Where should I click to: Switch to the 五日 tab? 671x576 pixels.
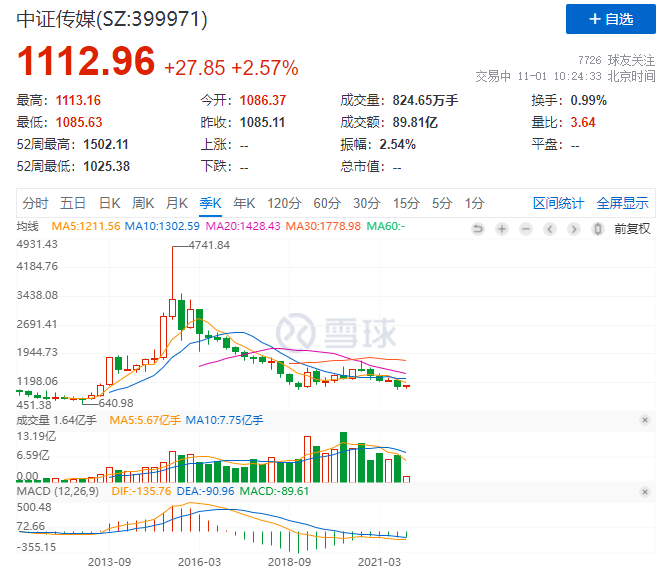73,203
